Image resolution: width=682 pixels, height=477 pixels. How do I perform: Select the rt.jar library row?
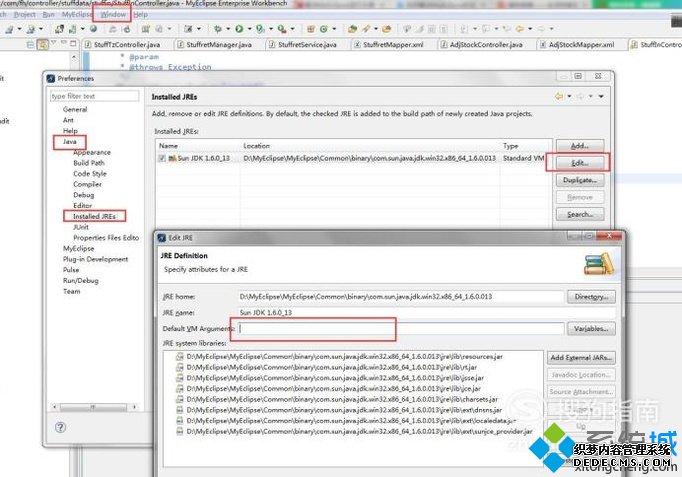click(326, 367)
